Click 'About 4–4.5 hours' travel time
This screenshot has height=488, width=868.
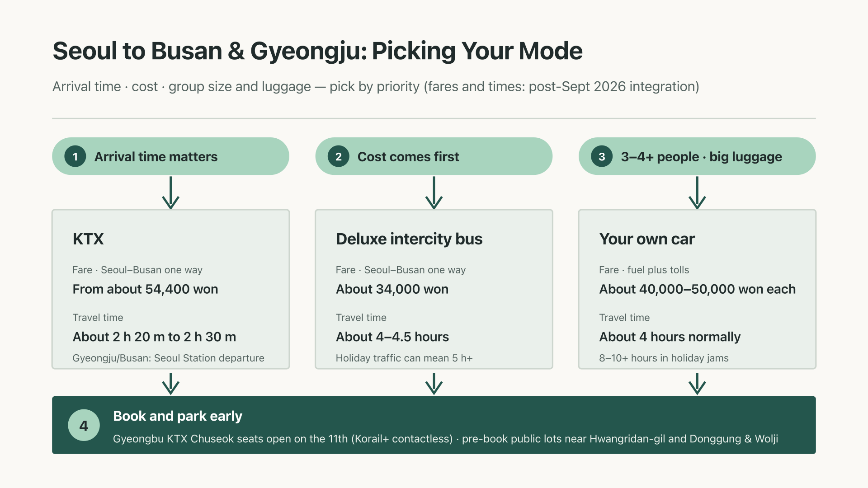[x=392, y=337]
